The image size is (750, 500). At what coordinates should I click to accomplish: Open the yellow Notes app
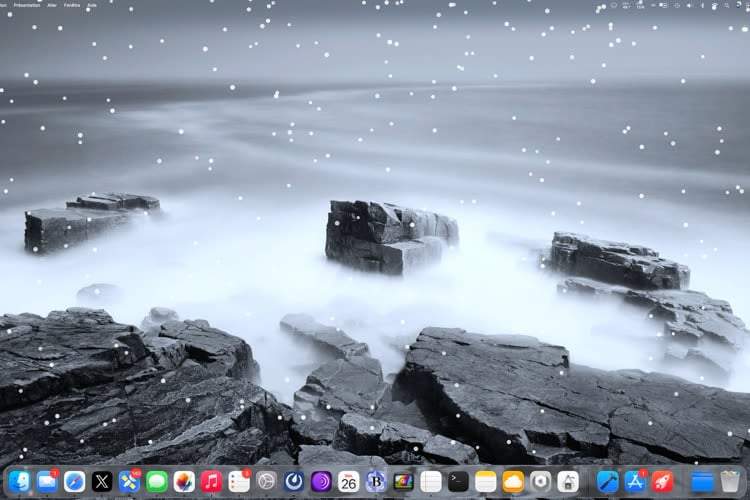486,481
